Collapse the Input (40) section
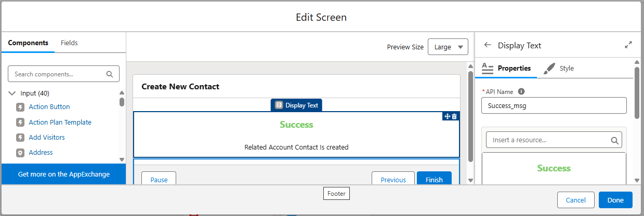Image resolution: width=644 pixels, height=216 pixels. tap(12, 93)
